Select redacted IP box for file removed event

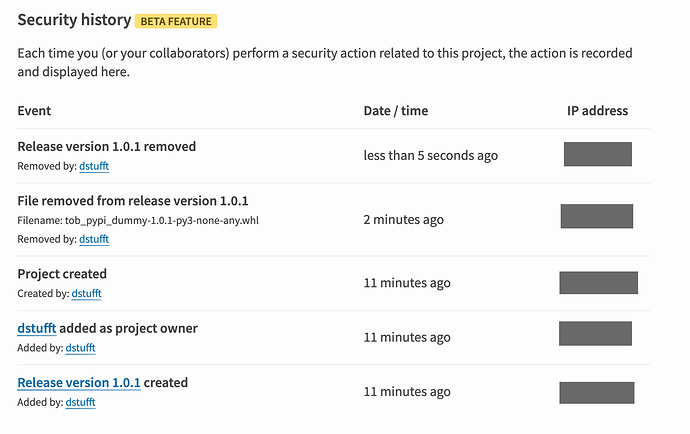pos(596,216)
